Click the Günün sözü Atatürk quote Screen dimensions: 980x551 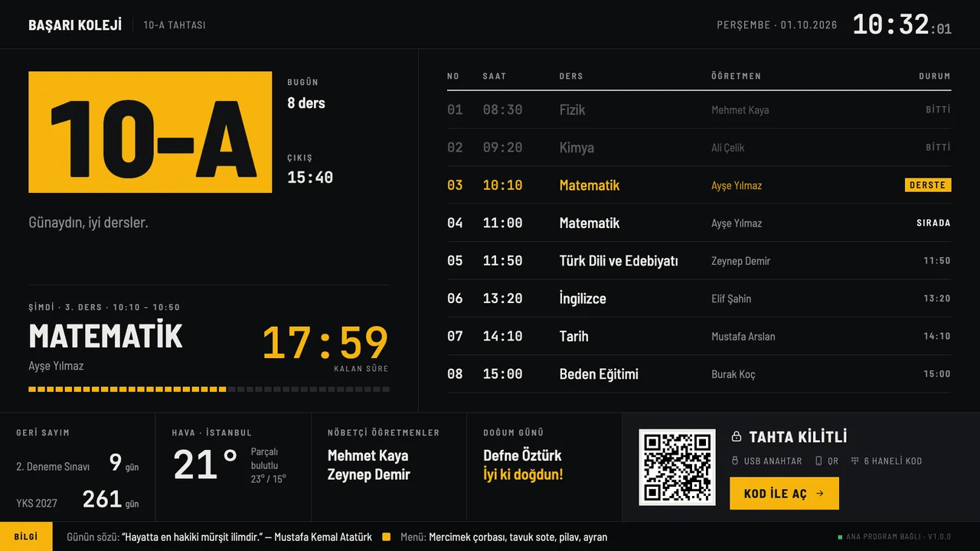219,537
